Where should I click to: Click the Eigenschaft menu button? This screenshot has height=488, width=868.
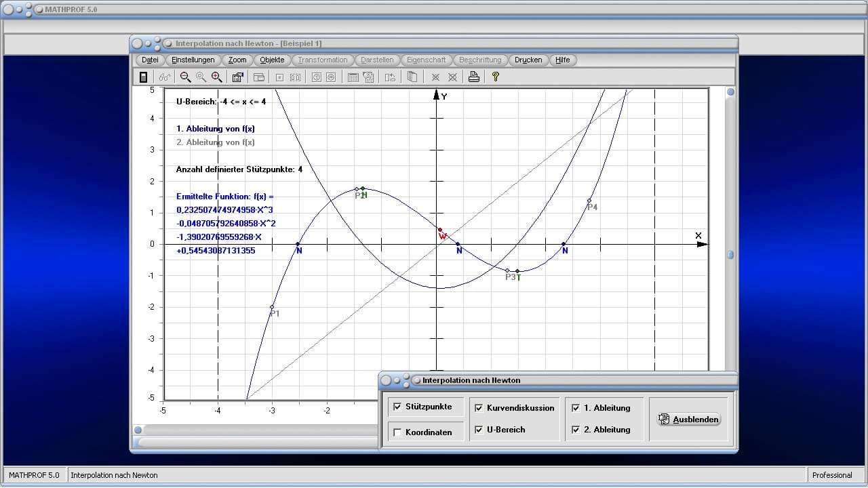[x=427, y=60]
